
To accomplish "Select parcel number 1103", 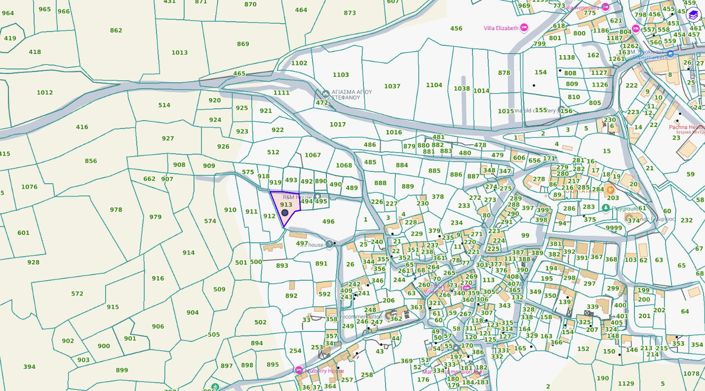I will [341, 75].
